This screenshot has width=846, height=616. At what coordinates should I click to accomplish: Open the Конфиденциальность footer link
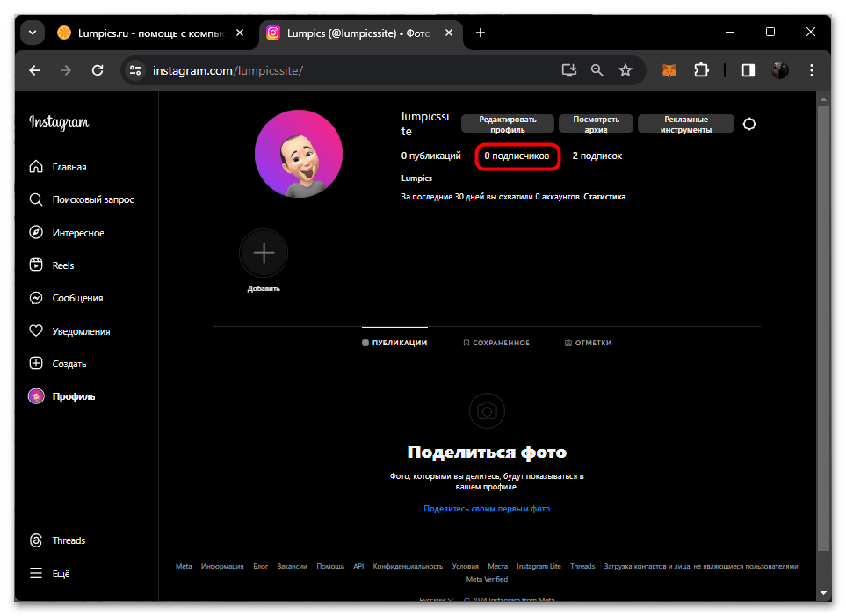[x=408, y=566]
